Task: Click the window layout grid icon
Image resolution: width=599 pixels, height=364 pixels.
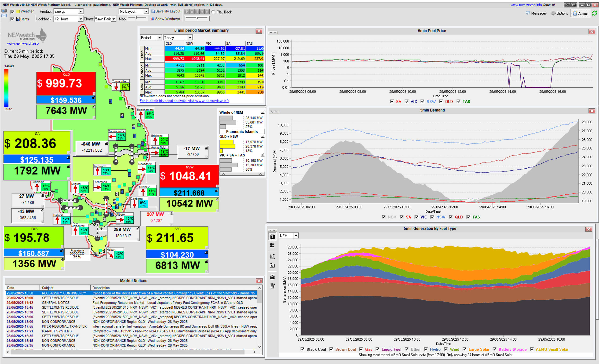Action: coord(574,5)
